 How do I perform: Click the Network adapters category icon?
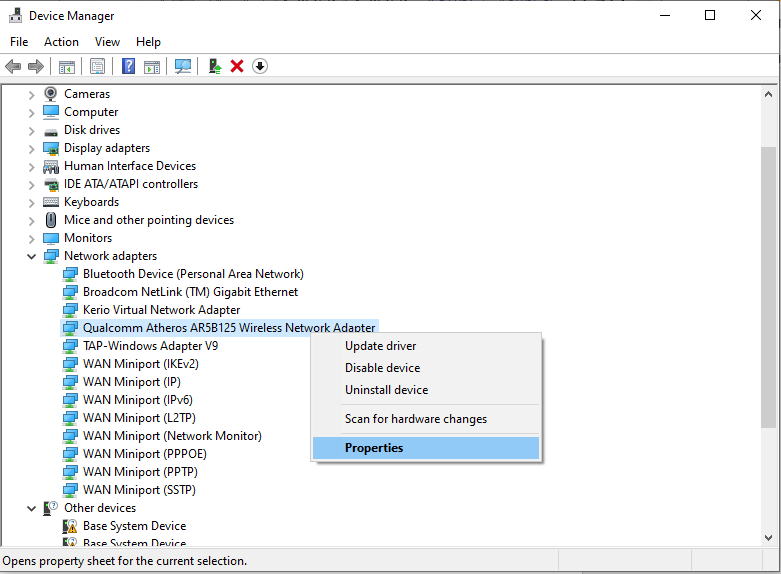51,256
